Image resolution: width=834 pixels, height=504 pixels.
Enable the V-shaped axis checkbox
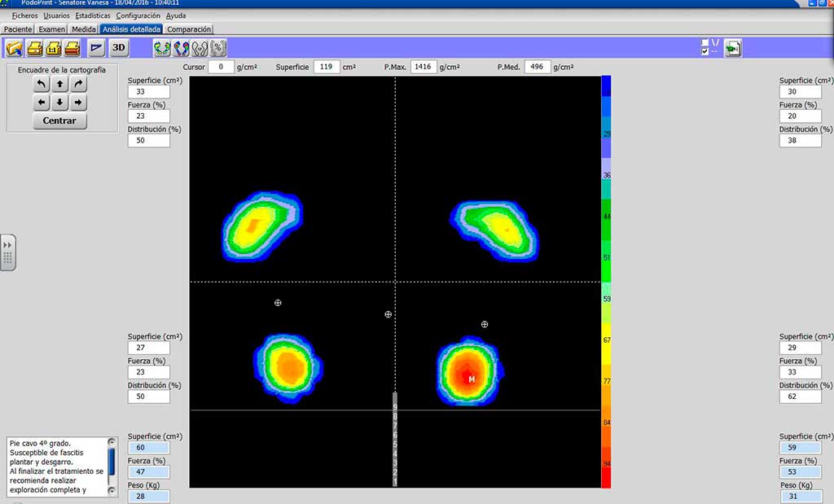click(705, 42)
